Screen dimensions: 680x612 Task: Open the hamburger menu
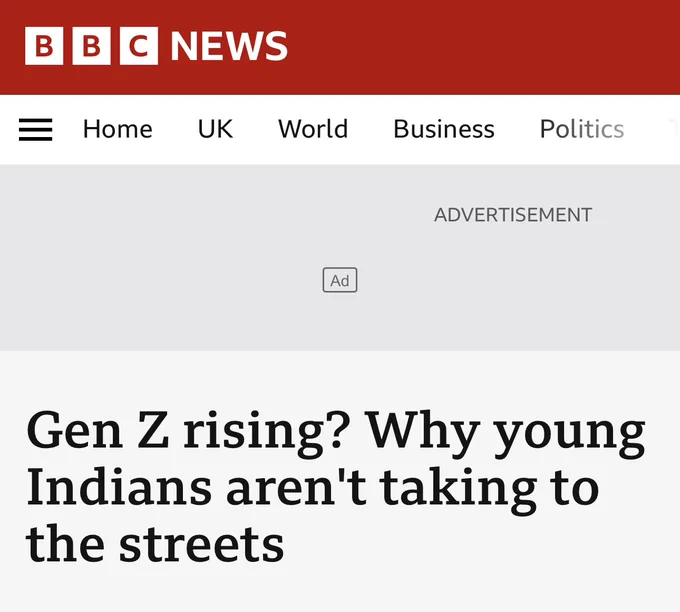(36, 129)
